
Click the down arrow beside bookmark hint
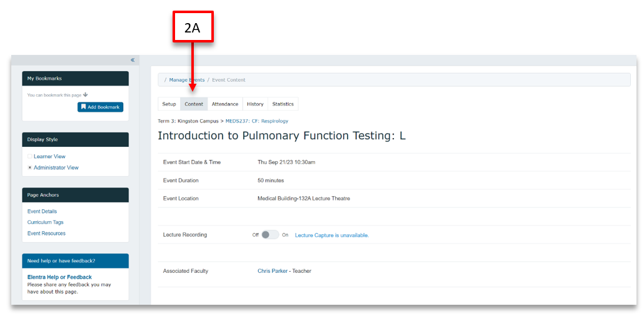pyautogui.click(x=86, y=95)
